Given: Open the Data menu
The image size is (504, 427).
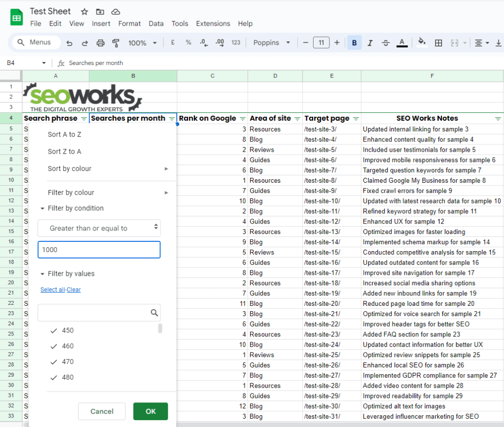Looking at the screenshot, I should point(156,24).
